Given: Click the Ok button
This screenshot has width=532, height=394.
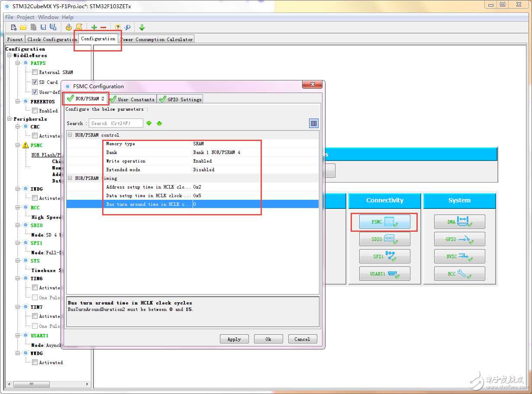Looking at the screenshot, I should (x=268, y=339).
